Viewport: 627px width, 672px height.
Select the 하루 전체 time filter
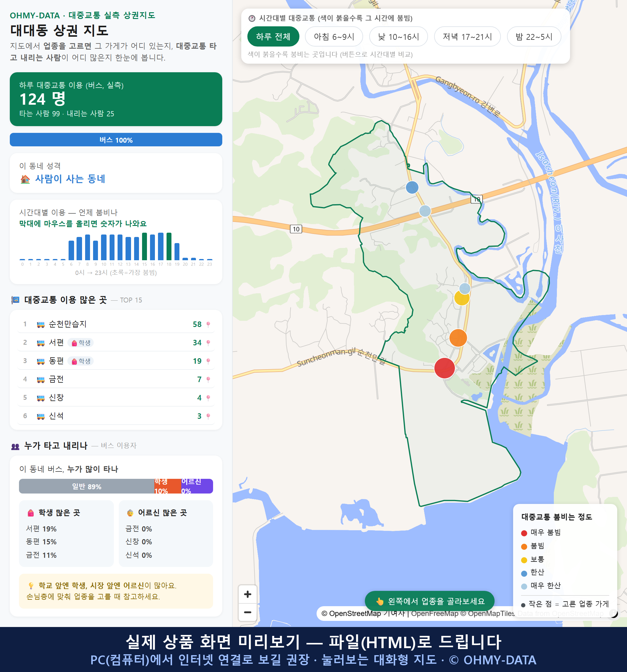(273, 36)
